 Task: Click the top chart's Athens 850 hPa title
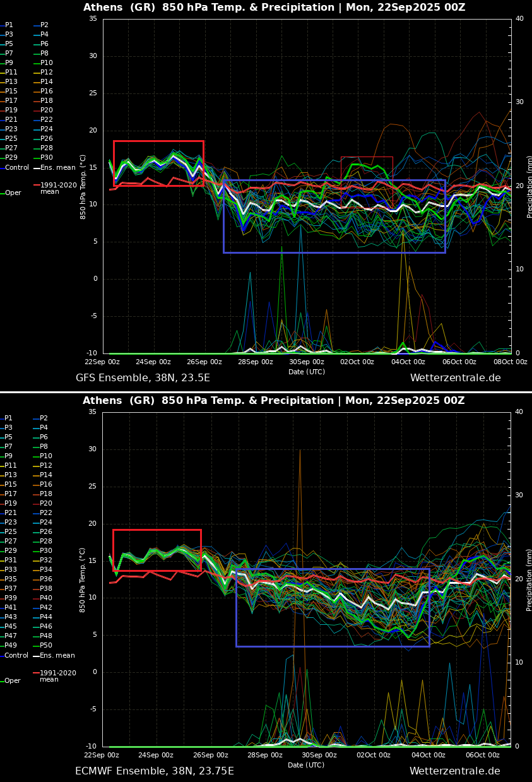(274, 8)
